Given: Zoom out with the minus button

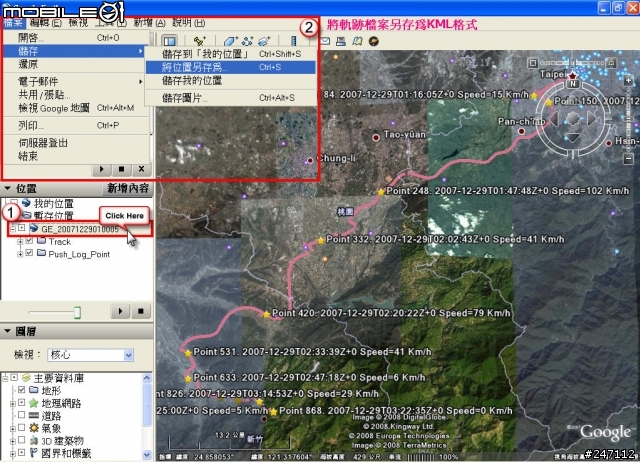Looking at the screenshot, I should pyautogui.click(x=629, y=159).
